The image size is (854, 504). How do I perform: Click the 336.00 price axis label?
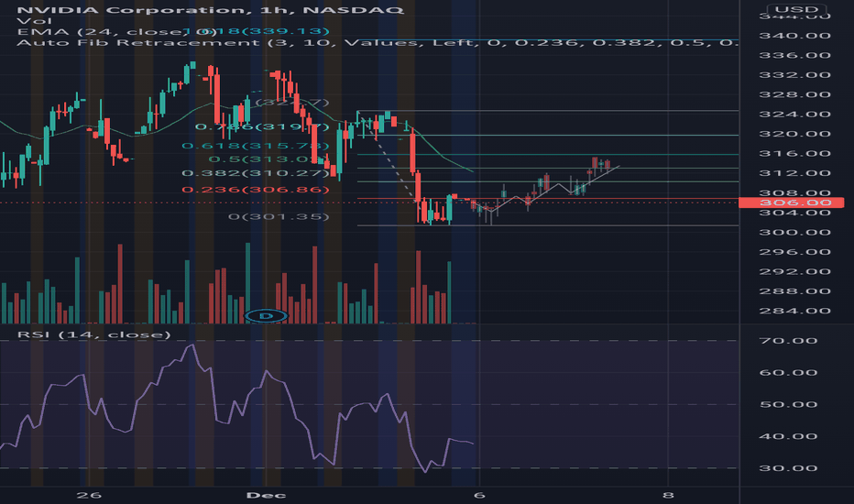point(794,55)
